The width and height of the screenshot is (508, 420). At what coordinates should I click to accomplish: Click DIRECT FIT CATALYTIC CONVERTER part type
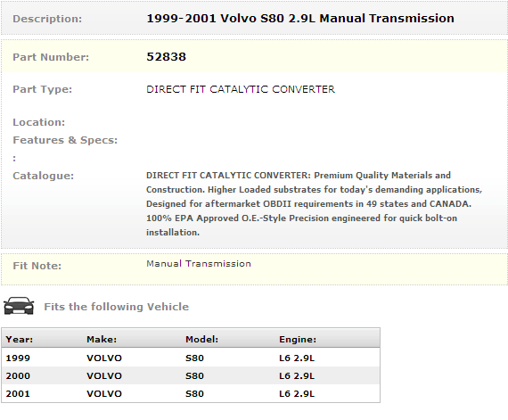[x=241, y=89]
